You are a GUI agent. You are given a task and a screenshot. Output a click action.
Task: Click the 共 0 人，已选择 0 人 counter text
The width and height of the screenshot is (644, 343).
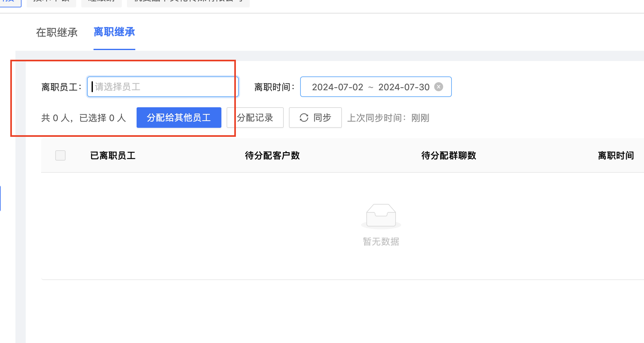pos(84,118)
